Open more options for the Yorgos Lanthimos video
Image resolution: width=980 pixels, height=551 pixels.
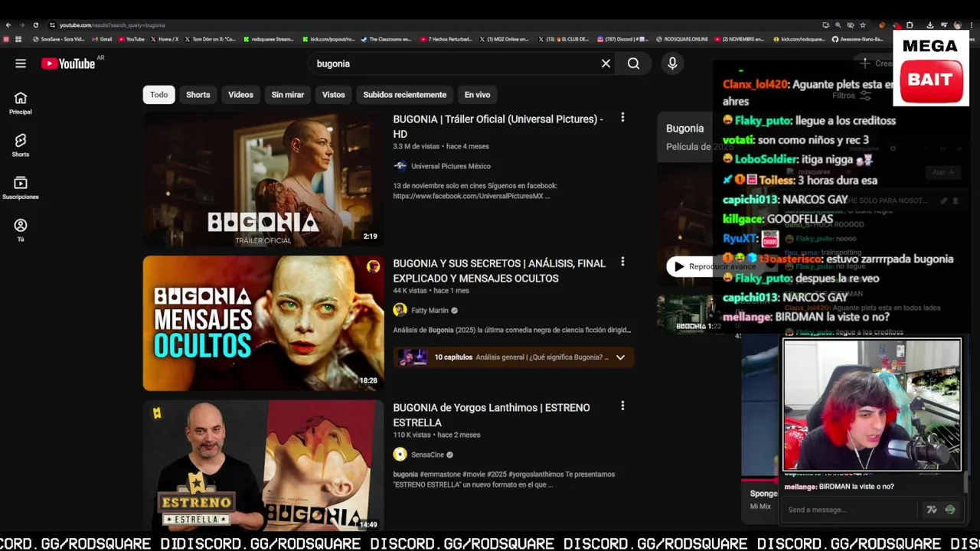point(622,406)
